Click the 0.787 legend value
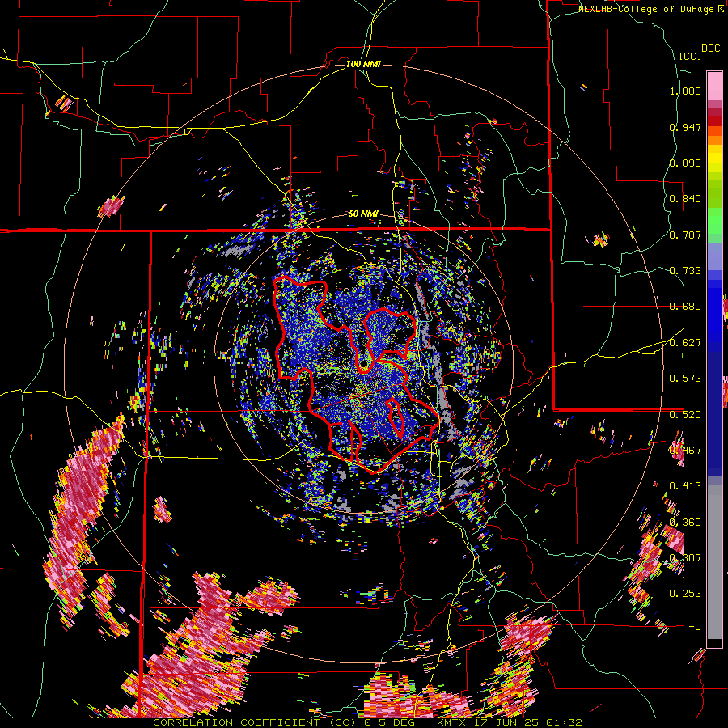The width and height of the screenshot is (728, 728). tap(685, 235)
